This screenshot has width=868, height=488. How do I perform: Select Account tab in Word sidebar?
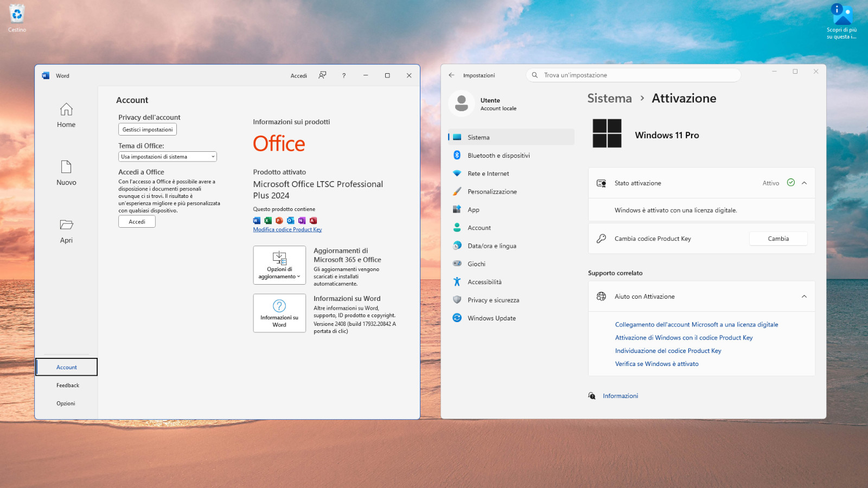coord(67,367)
